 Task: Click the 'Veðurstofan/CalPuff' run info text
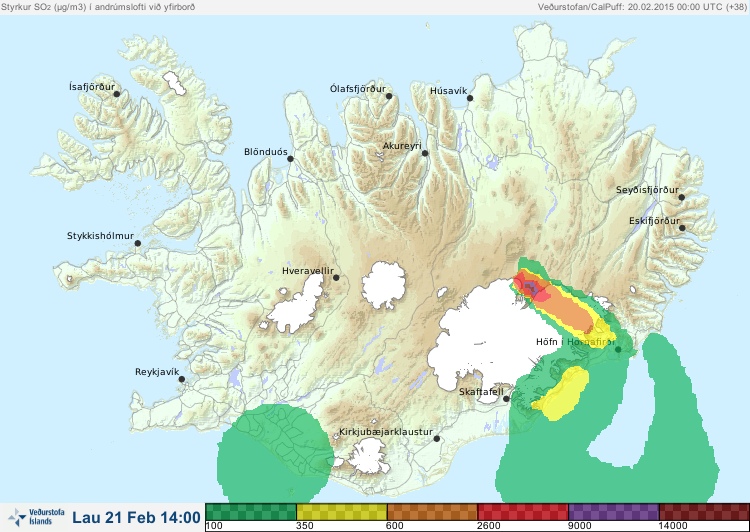point(641,7)
